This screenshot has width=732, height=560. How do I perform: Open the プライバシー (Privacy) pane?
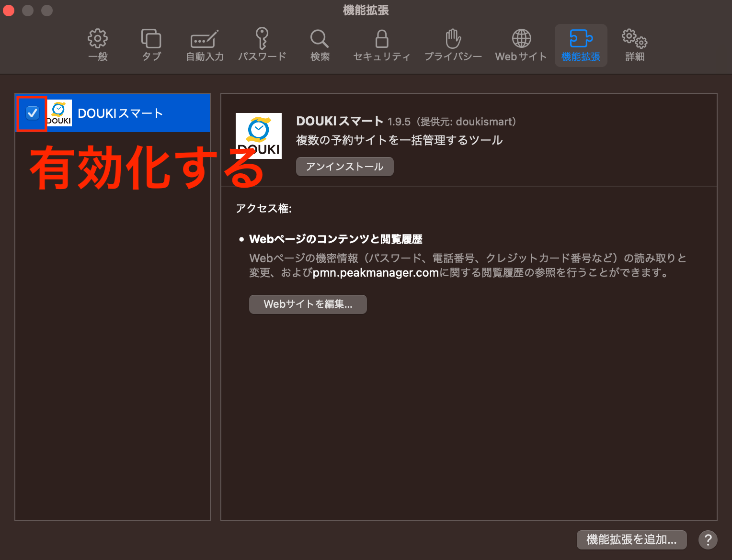pos(453,45)
